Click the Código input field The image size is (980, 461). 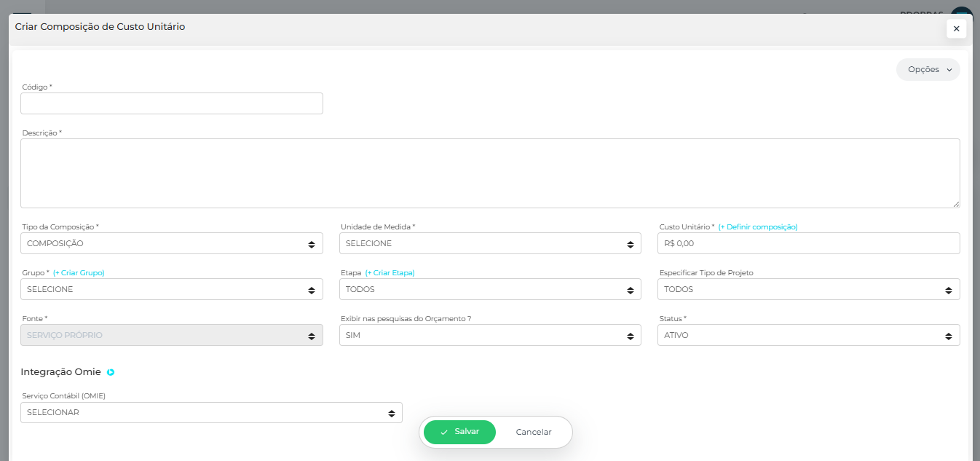pos(172,103)
